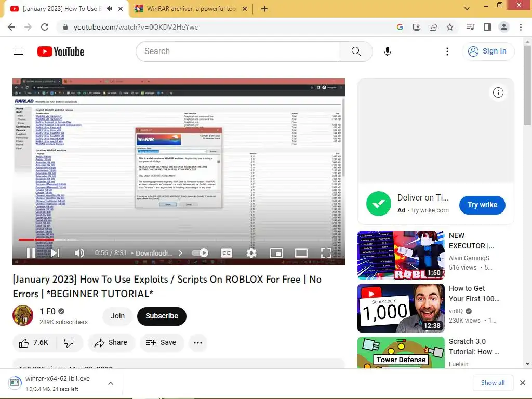532x399 pixels.
Task: Switch to WinRAR archiver tab
Action: 191,9
